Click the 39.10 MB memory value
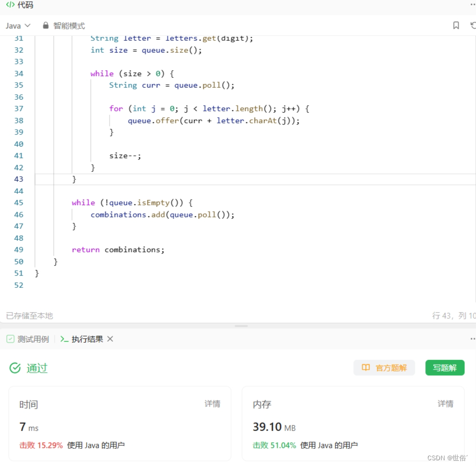 pyautogui.click(x=274, y=427)
